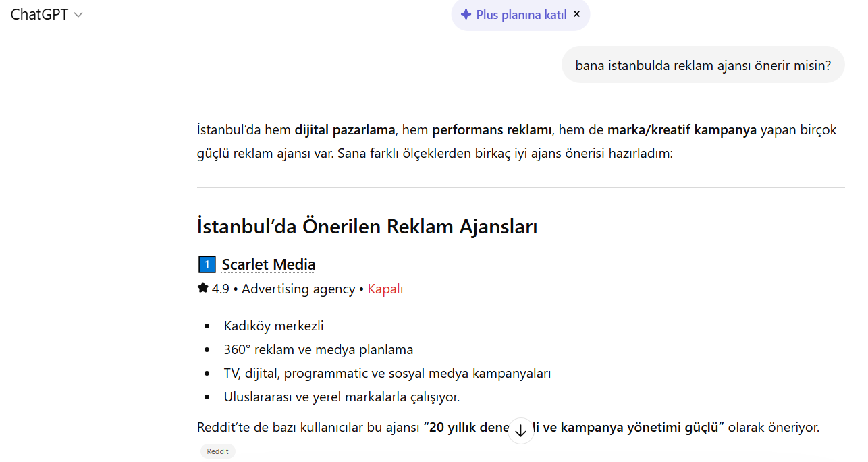Click the scroll-to-bottom arrow button

click(520, 431)
